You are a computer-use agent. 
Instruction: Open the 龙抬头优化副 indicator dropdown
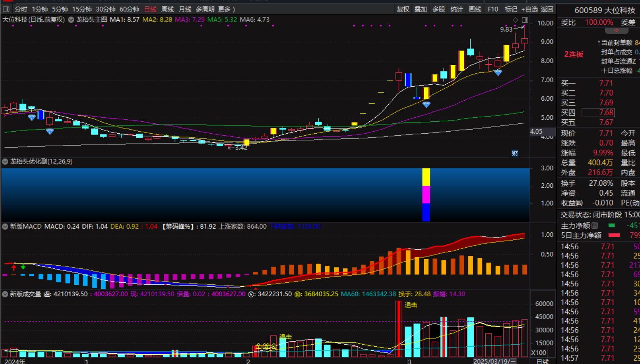(x=5, y=161)
